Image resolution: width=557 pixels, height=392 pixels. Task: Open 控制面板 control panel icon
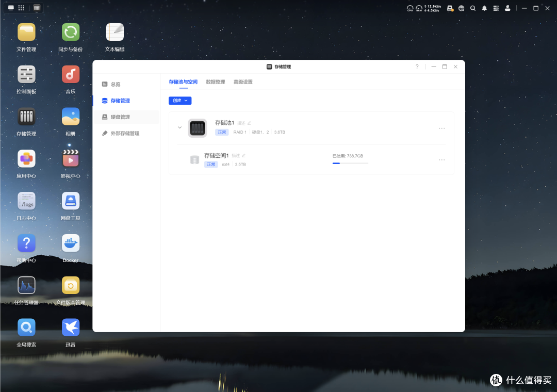pos(26,74)
